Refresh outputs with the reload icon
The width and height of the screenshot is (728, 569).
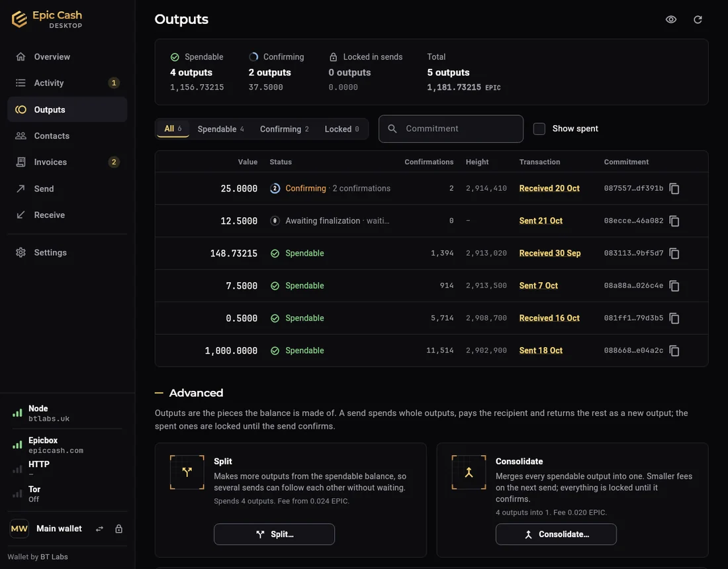(698, 19)
